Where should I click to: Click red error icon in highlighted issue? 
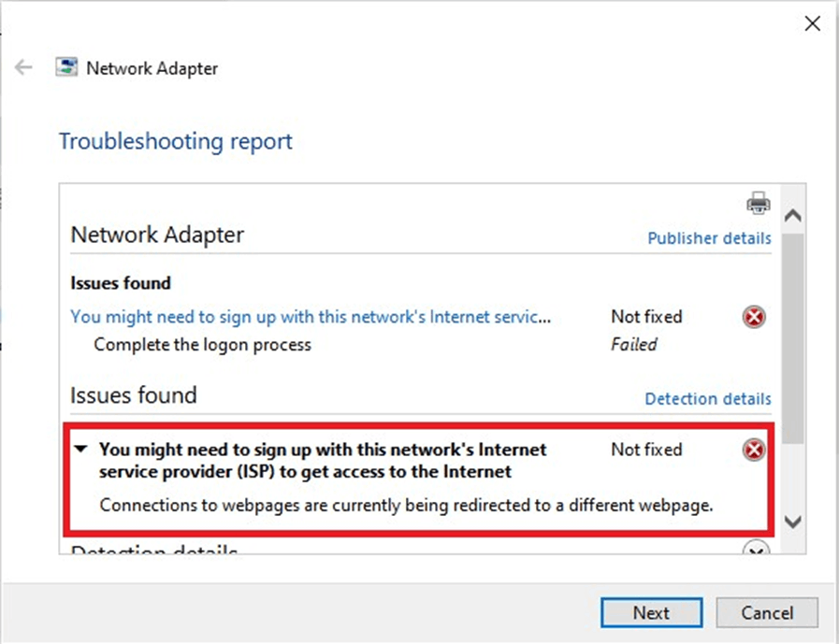tap(754, 451)
